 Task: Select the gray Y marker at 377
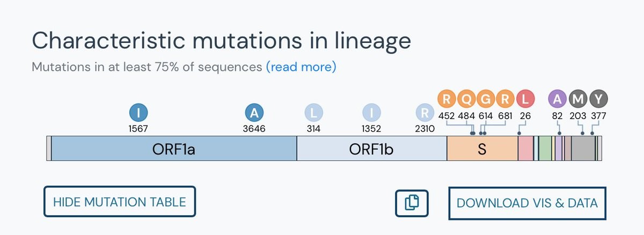click(598, 99)
